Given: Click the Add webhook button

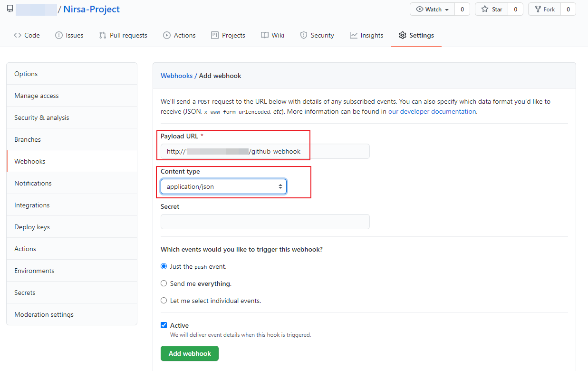Looking at the screenshot, I should (190, 353).
